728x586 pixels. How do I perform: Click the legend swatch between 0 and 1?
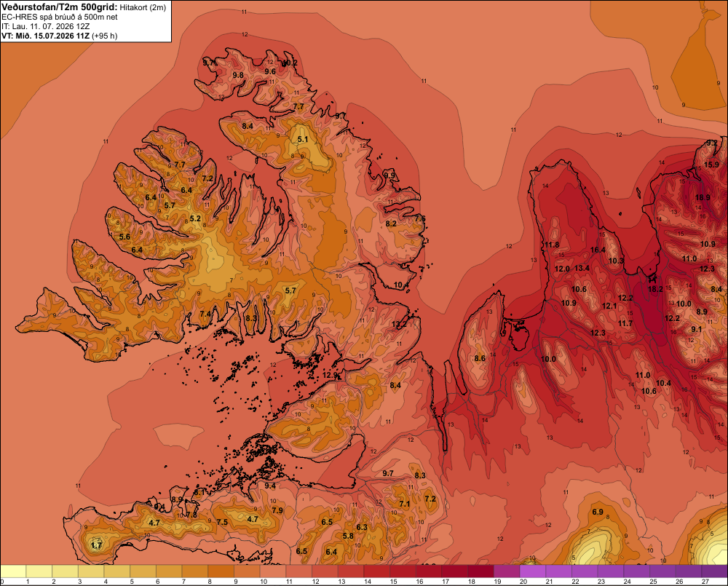point(13,571)
